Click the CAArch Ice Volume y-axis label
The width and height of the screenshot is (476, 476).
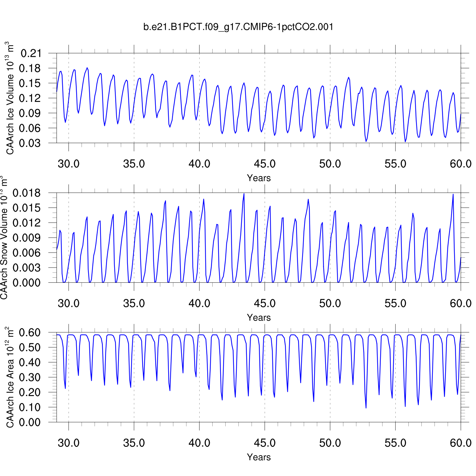pyautogui.click(x=10, y=98)
